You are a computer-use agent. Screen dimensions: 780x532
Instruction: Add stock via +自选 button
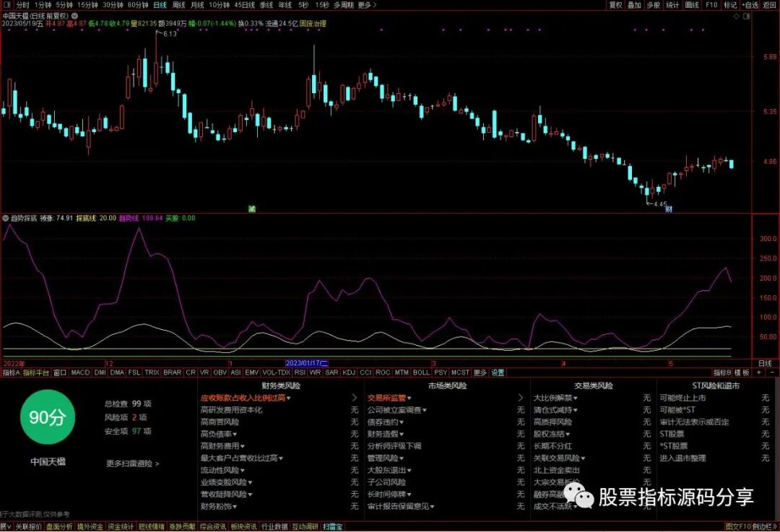coord(750,5)
